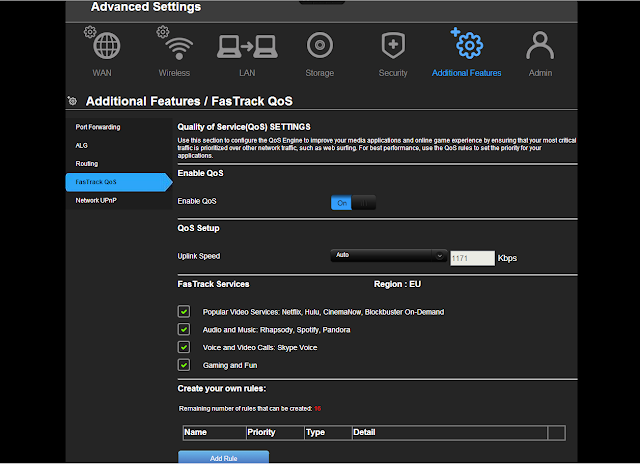Toggle the Enable QoS switch

point(353,202)
